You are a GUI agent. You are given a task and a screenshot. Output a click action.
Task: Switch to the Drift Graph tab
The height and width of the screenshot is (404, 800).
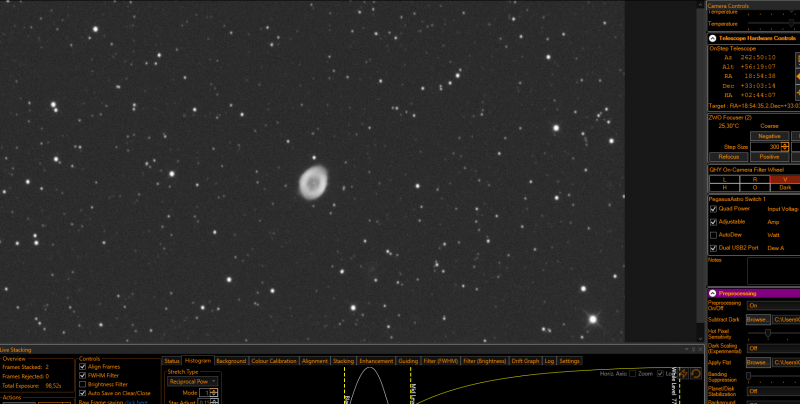525,361
